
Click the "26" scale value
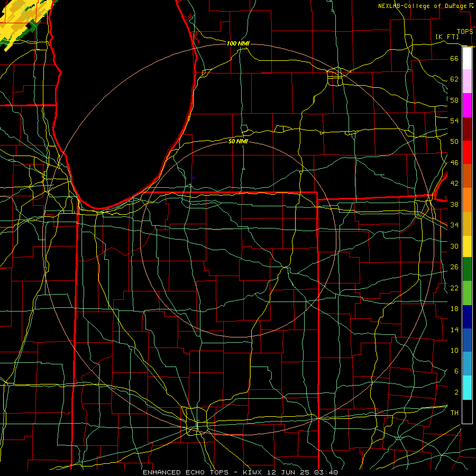(x=454, y=267)
